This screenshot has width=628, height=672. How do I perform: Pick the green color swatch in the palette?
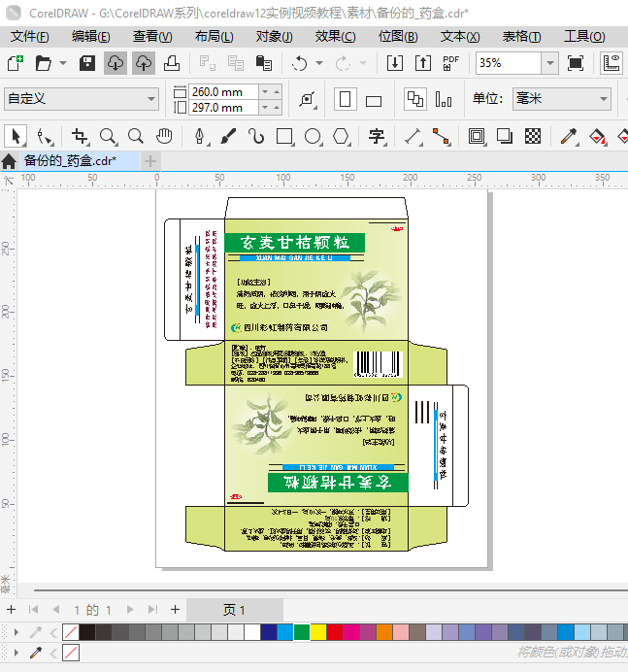coord(302,632)
